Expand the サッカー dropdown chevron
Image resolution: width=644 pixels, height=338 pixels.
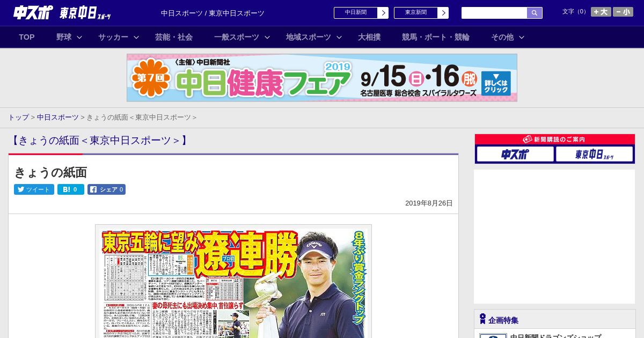[x=136, y=37]
